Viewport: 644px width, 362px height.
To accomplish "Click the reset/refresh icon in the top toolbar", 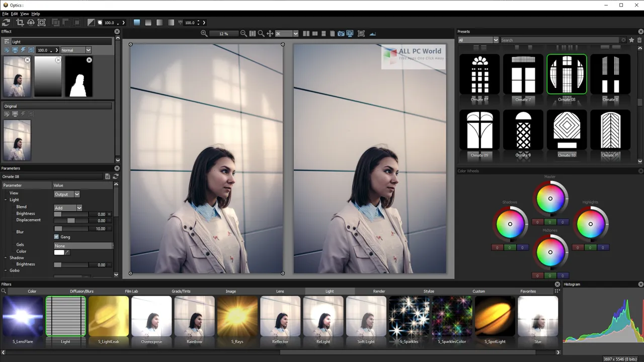I will [6, 23].
